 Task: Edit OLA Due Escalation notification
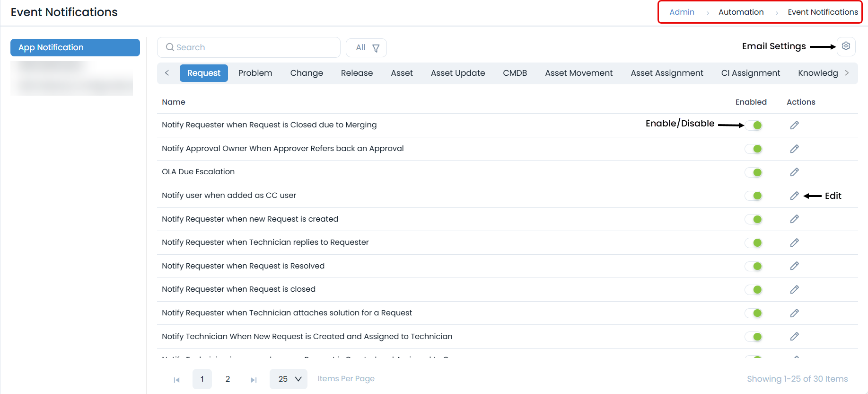pyautogui.click(x=794, y=172)
